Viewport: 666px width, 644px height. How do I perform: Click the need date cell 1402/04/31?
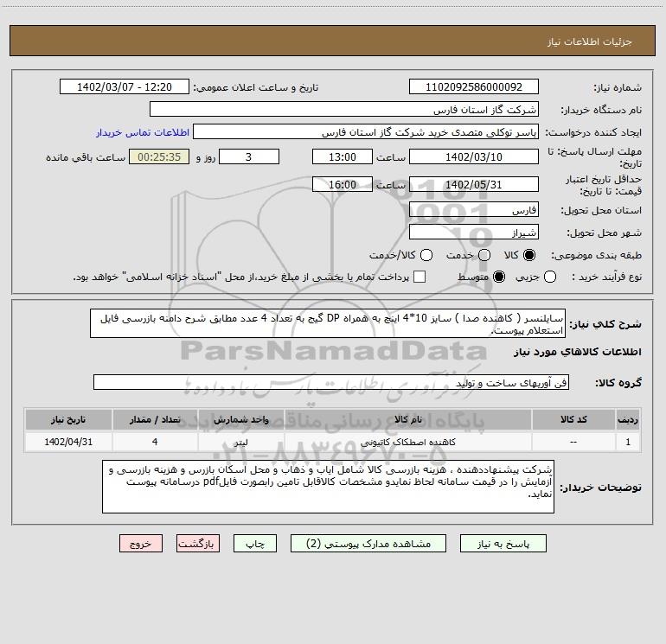point(68,442)
